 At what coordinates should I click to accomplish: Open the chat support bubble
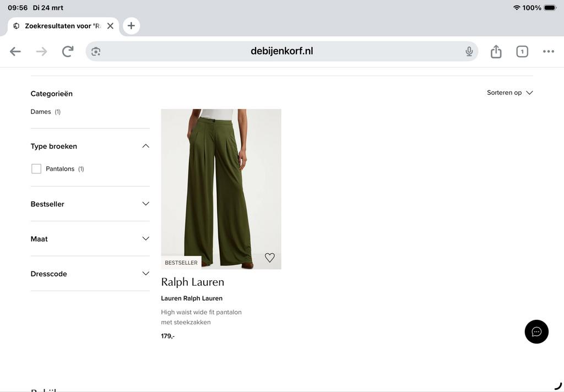coord(536,331)
